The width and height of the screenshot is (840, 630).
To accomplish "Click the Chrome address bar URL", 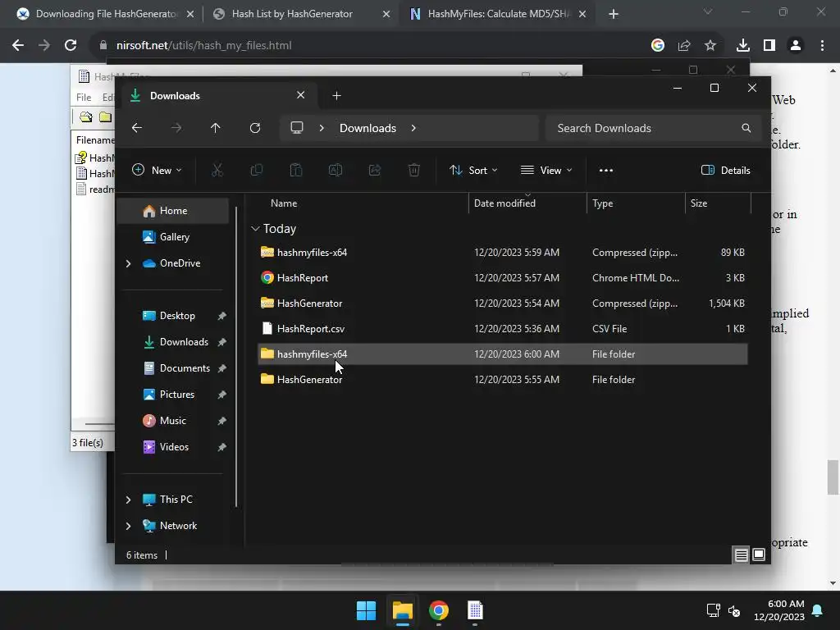I will tap(204, 46).
